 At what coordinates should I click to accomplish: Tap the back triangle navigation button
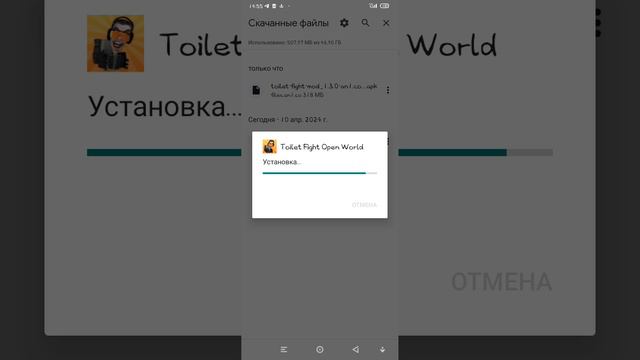356,350
